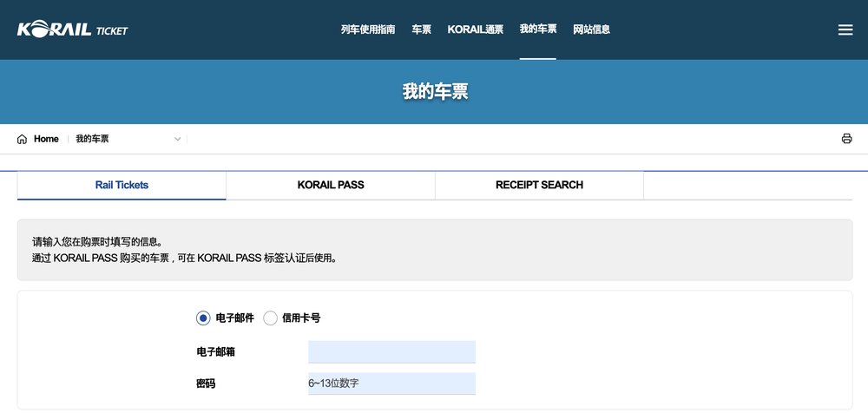Click the 我的车票 banner heading
Image resolution: width=868 pixels, height=413 pixels.
click(435, 92)
